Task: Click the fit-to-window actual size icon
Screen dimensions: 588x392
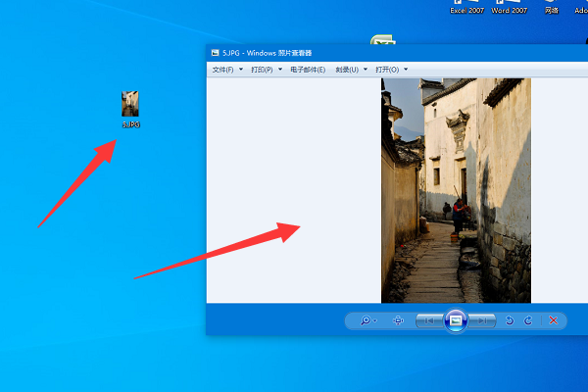Action: (x=398, y=320)
